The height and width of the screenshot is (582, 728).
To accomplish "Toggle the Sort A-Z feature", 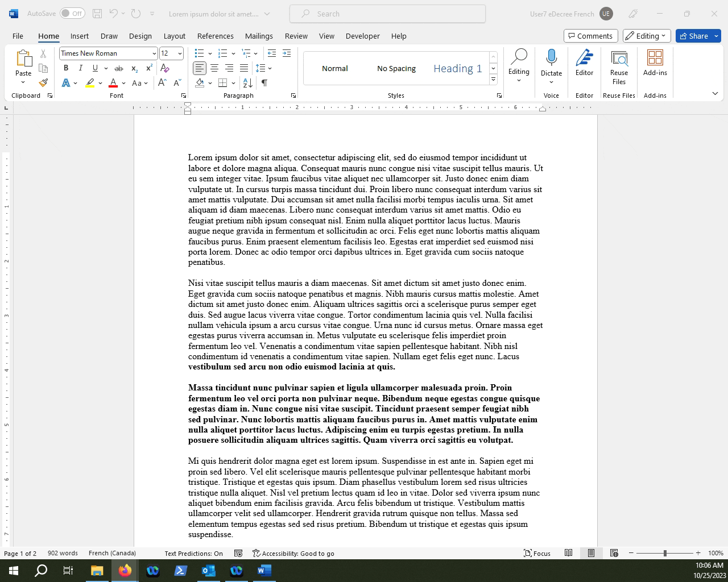I will click(247, 82).
